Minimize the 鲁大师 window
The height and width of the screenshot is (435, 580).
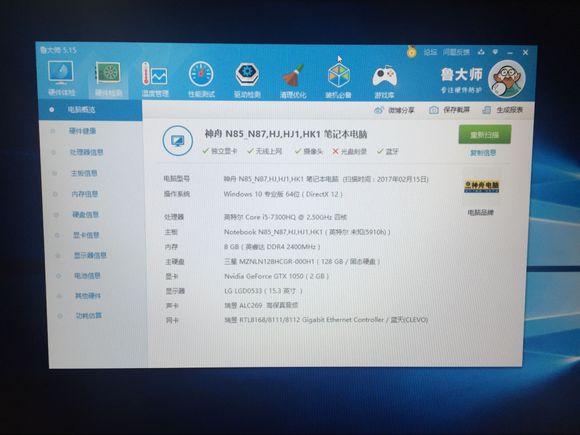[510, 53]
